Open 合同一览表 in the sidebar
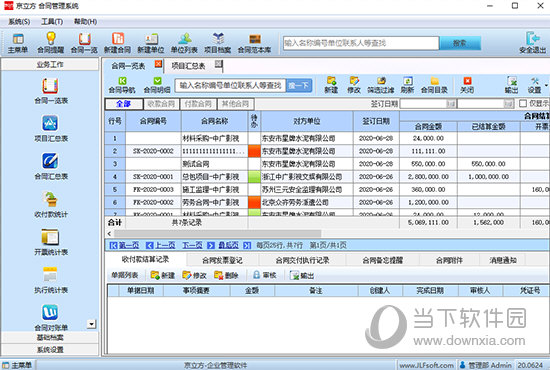Image resolution: width=550 pixels, height=370 pixels. pos(51,91)
